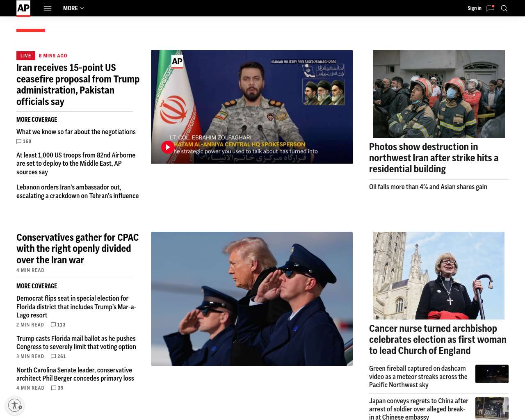The height and width of the screenshot is (420, 525).
Task: Play the Iran military spokesperson video
Action: (168, 147)
